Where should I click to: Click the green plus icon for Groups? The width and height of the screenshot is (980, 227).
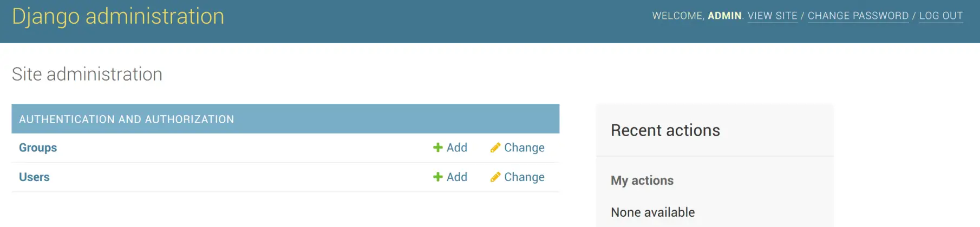click(438, 148)
